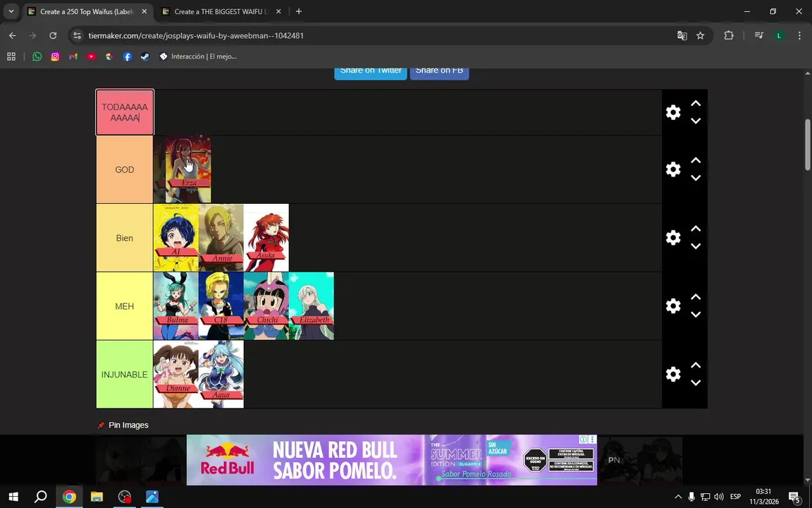The height and width of the screenshot is (508, 812).
Task: Select the INJUNABLE tier label
Action: click(125, 374)
